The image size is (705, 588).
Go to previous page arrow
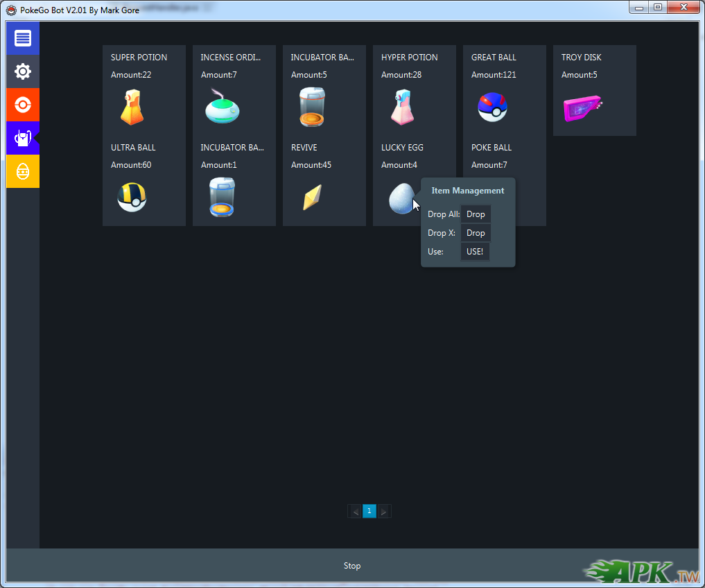point(355,512)
